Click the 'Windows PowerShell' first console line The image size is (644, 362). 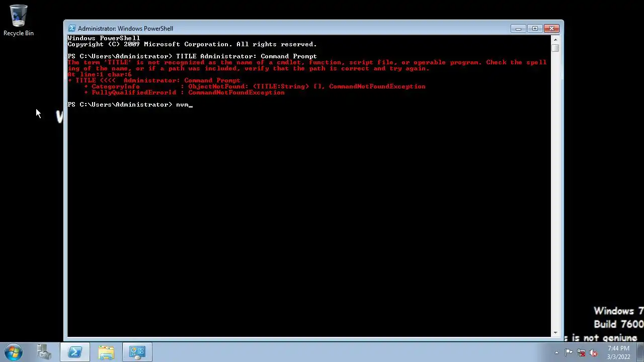(104, 38)
